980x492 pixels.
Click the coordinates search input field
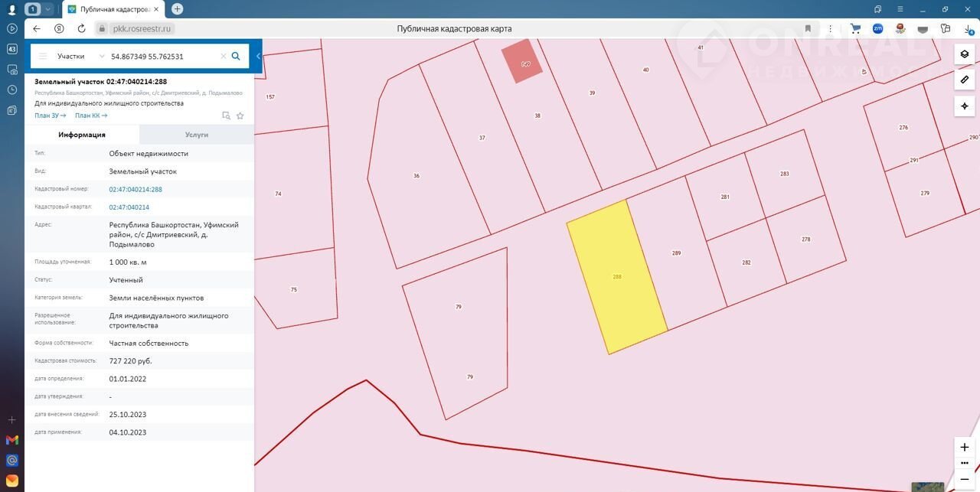[x=163, y=56]
